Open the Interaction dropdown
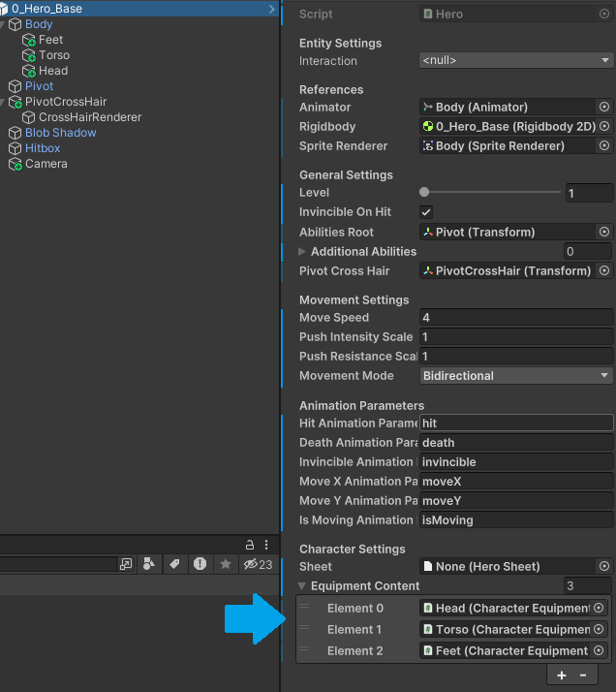Screen dimensions: 616x692 click(x=515, y=60)
